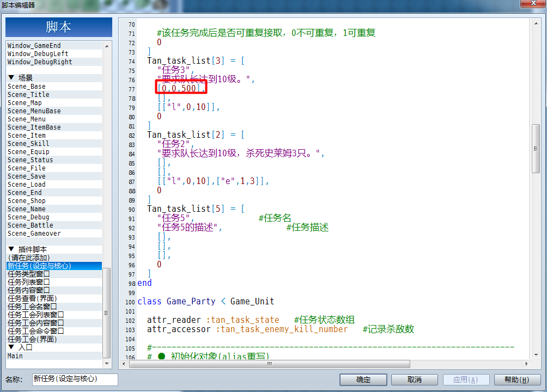Click the code editor vertical scroll-up arrow

(536, 24)
